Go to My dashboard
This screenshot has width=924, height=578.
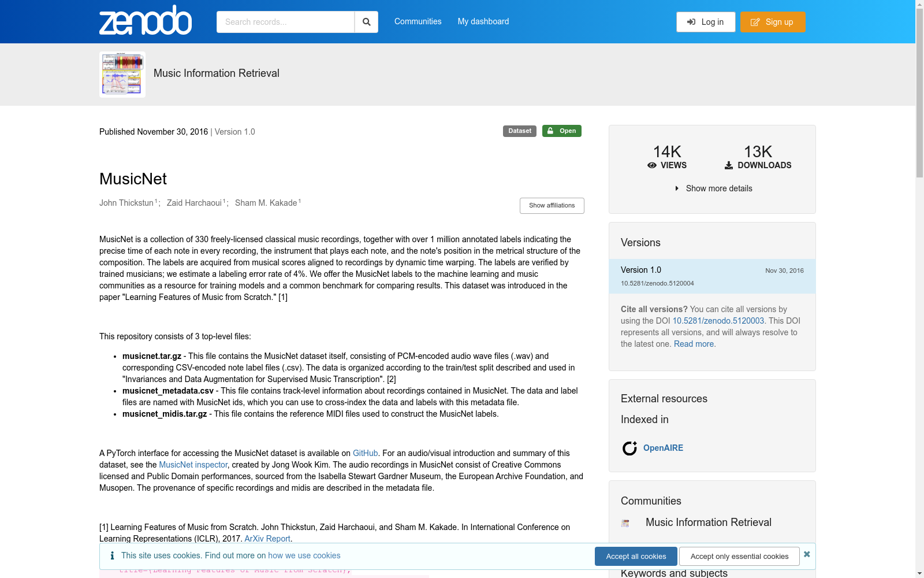point(483,21)
